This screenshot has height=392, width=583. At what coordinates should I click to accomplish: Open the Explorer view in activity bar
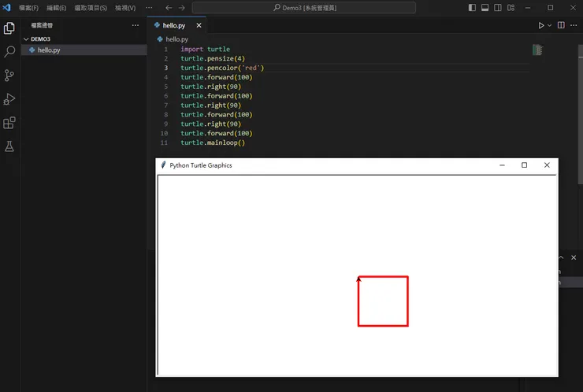[9, 28]
